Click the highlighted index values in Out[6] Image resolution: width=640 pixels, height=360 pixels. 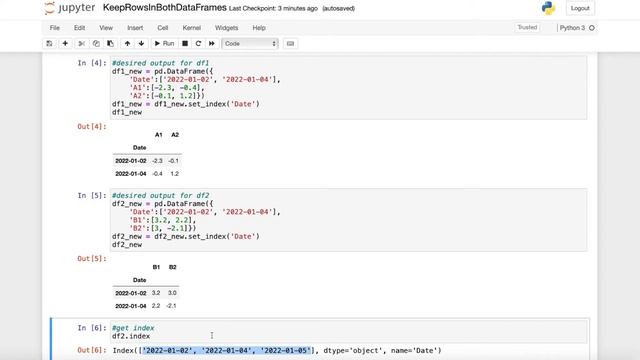(x=227, y=350)
